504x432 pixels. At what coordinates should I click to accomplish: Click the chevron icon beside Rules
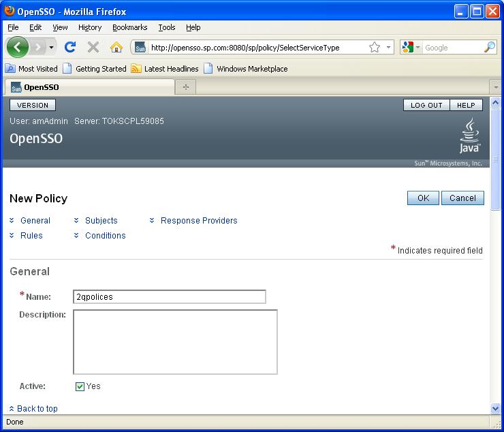[12, 235]
